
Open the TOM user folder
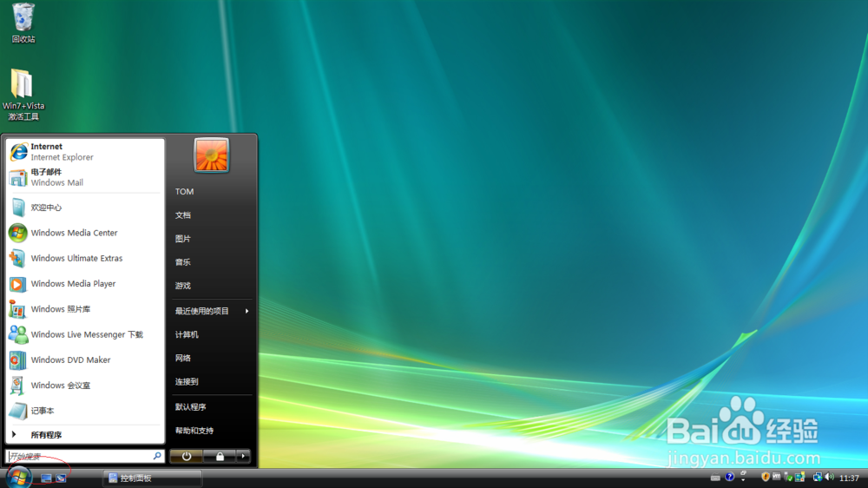coord(212,192)
